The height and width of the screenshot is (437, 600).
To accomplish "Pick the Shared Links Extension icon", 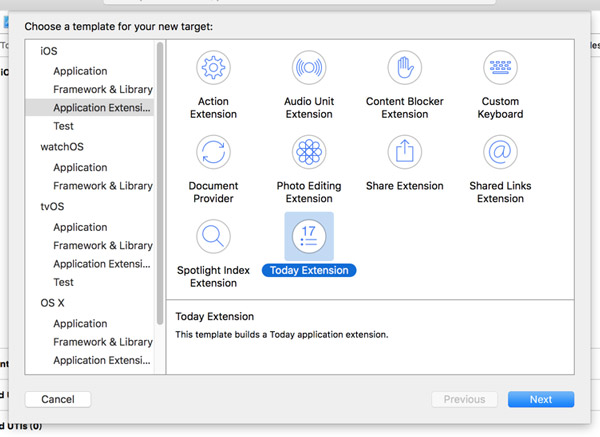I will [500, 153].
